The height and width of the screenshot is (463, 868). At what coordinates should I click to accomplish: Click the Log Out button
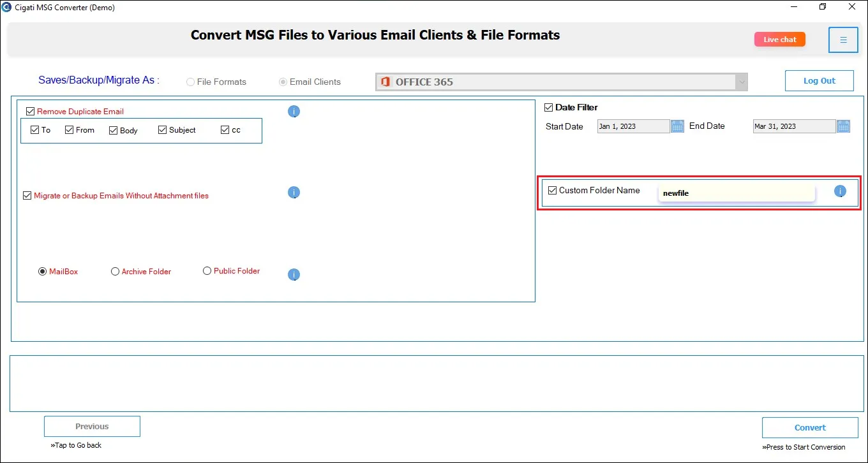coord(819,81)
